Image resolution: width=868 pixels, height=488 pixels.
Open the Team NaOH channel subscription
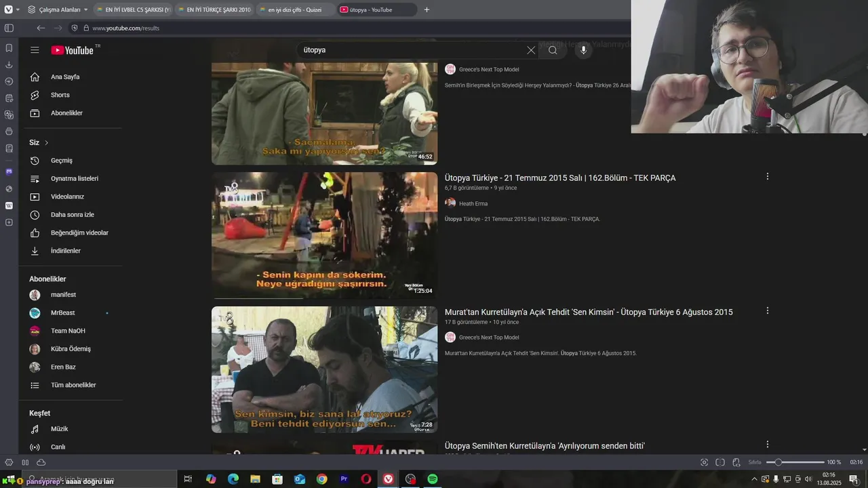click(73, 331)
